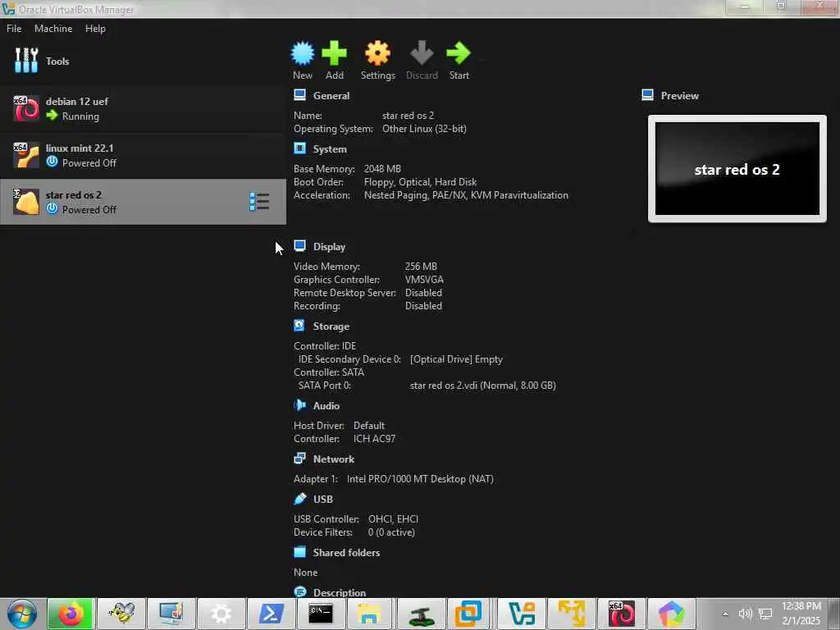Click the General section icon
This screenshot has width=840, height=630.
click(300, 95)
